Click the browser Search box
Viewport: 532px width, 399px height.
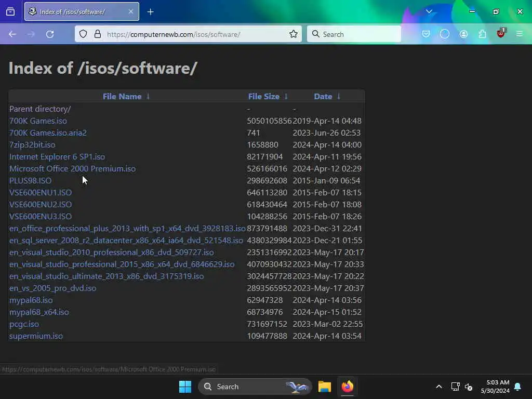click(354, 34)
